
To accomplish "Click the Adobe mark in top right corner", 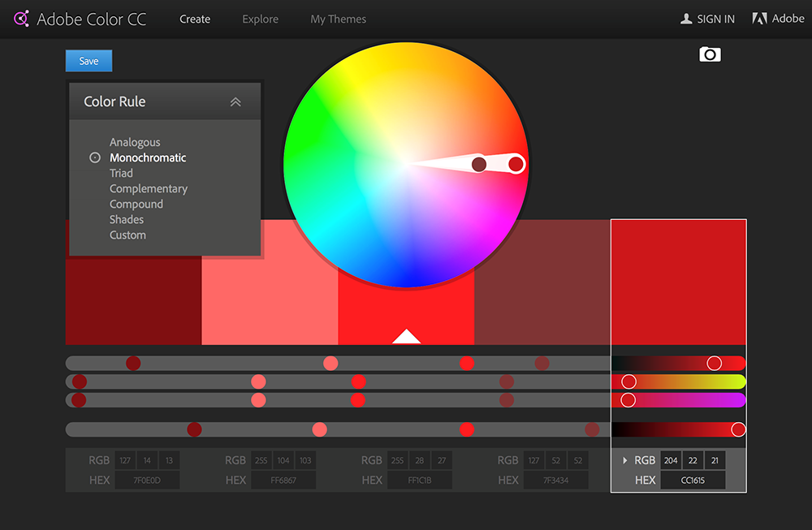I will click(759, 18).
